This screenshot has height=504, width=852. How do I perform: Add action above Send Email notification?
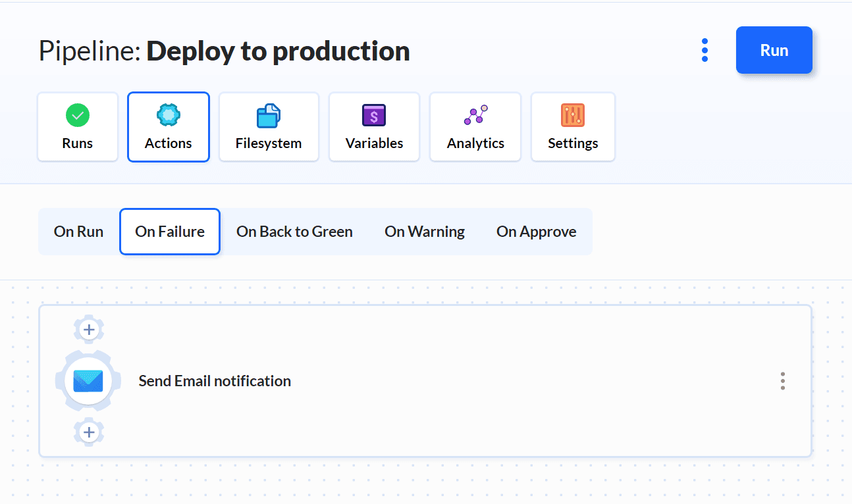[x=89, y=329]
